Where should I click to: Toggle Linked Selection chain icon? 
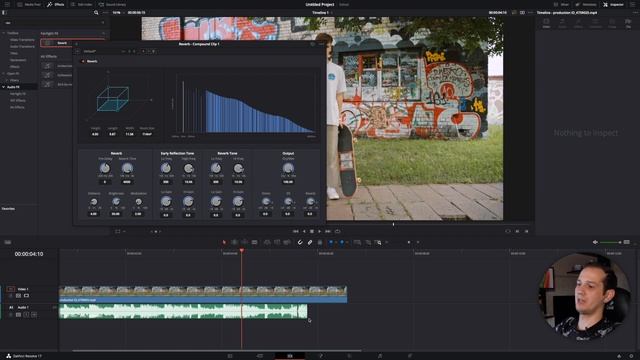310,242
